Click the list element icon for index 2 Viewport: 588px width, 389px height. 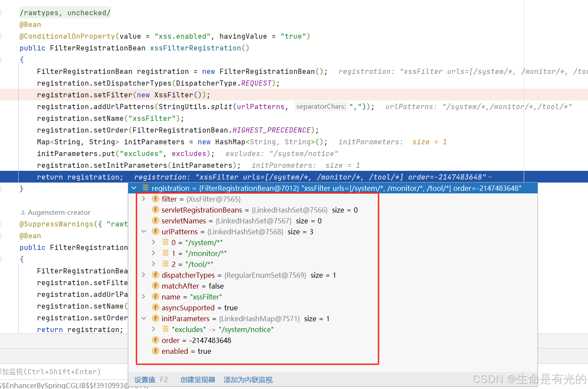click(x=165, y=264)
